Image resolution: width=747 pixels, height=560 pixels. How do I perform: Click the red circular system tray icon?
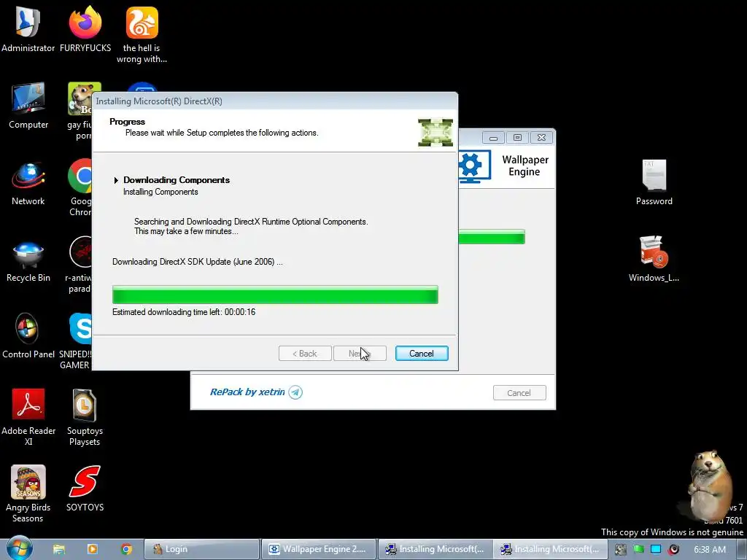673,550
